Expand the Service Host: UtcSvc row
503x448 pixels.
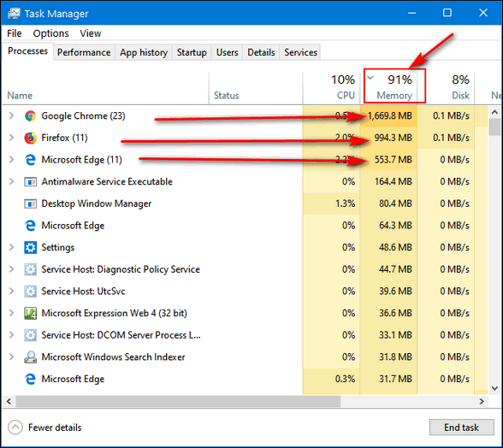pyautogui.click(x=12, y=292)
